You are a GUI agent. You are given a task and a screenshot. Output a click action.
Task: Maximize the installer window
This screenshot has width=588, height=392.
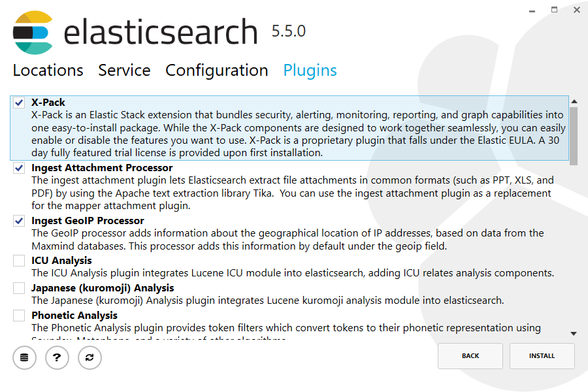[x=555, y=10]
